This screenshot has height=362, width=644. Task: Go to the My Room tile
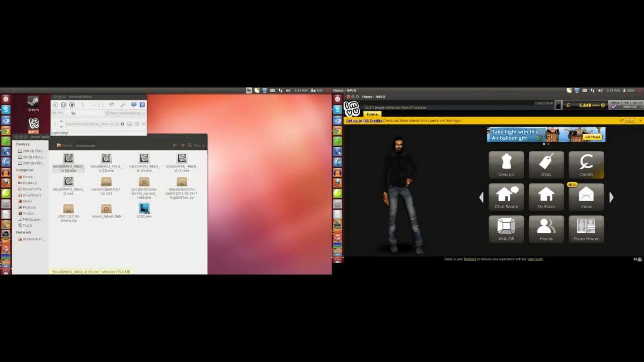pos(546,197)
